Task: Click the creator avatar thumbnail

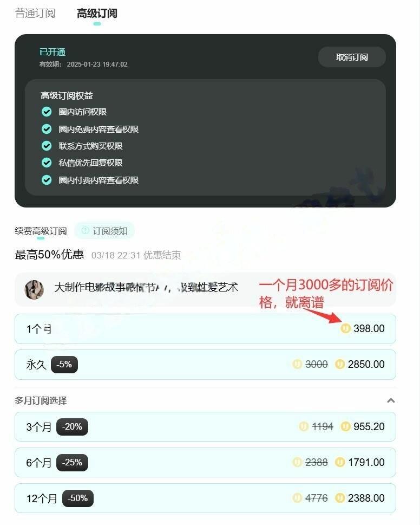Action: 34,290
